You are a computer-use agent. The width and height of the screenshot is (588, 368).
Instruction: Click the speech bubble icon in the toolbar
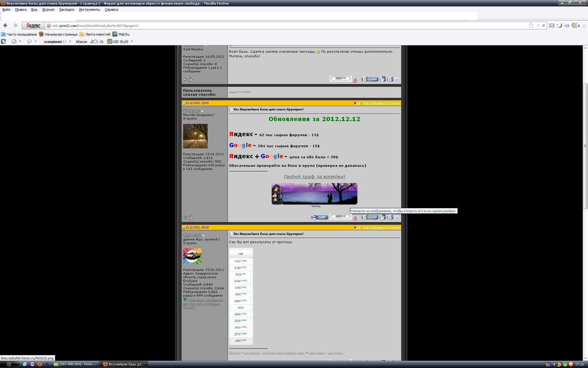point(29,41)
